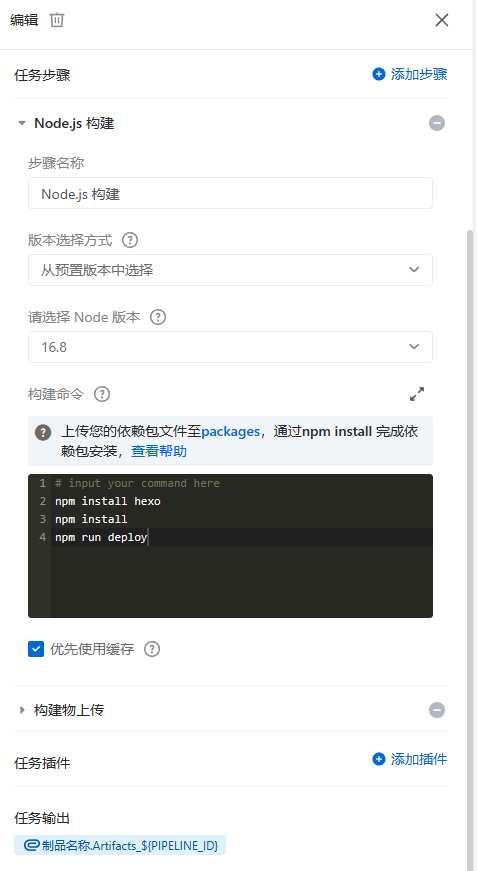The height and width of the screenshot is (871, 477).
Task: Open the help tooltip beside 版本选择方式
Action: pyautogui.click(x=130, y=241)
